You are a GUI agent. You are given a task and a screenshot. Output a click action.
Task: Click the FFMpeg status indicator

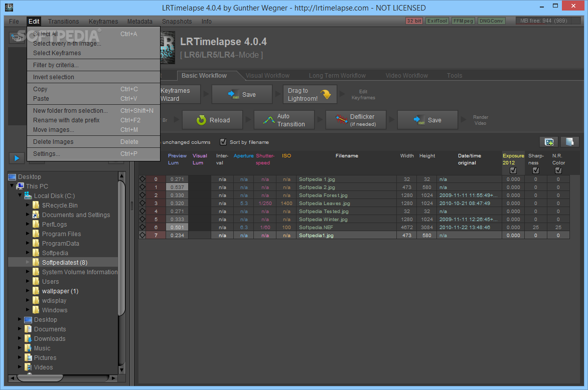[463, 21]
